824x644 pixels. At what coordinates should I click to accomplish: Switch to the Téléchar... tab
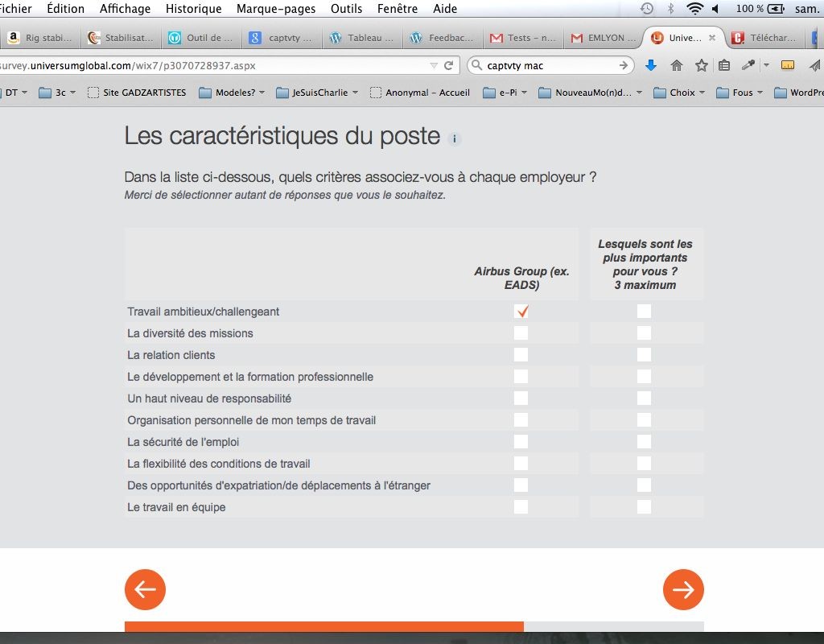(x=764, y=38)
